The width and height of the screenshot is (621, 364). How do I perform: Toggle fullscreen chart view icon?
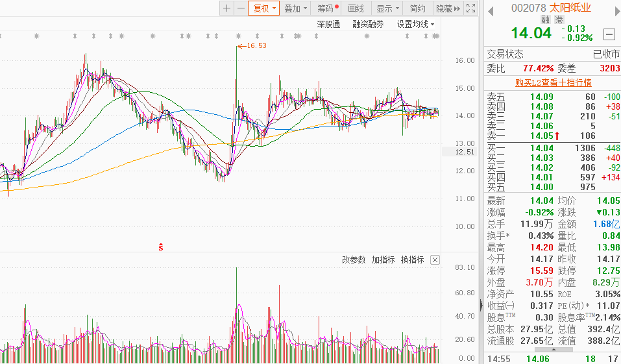472,8
